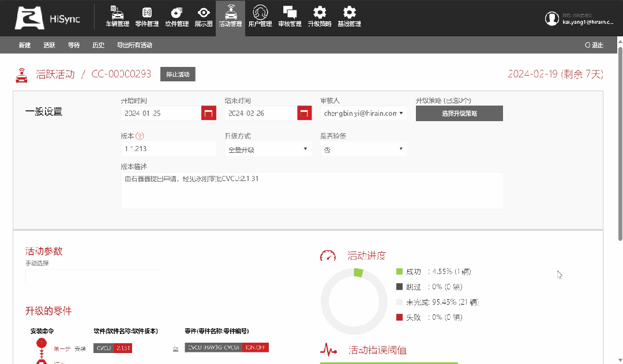Open the 审核人 reviewer dropdown
The image size is (623, 364).
click(363, 113)
